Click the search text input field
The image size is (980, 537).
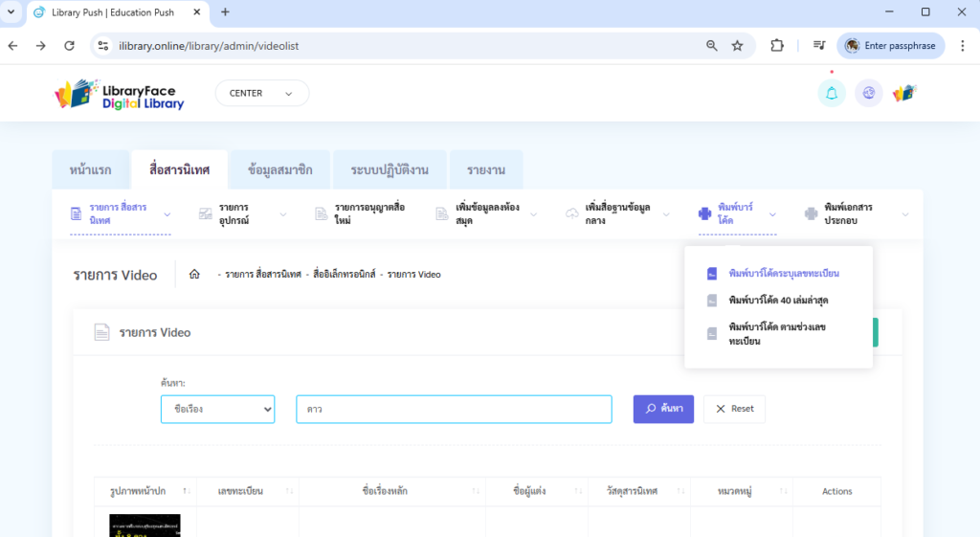tap(454, 409)
